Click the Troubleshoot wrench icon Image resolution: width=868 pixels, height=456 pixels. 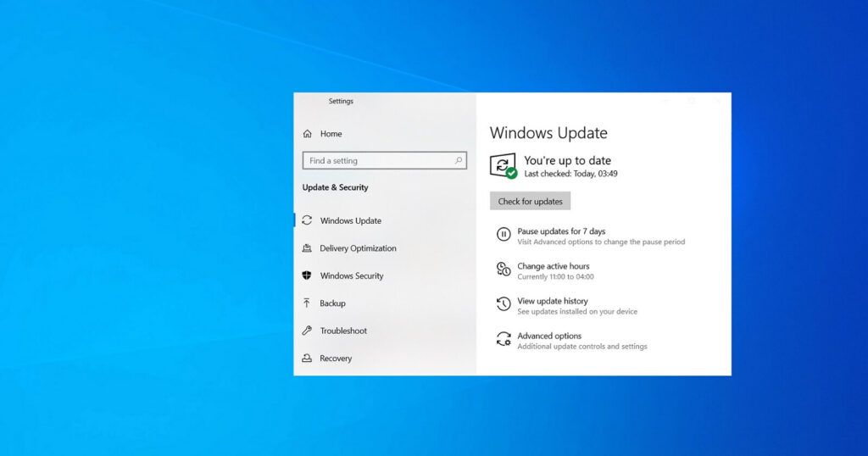click(307, 331)
